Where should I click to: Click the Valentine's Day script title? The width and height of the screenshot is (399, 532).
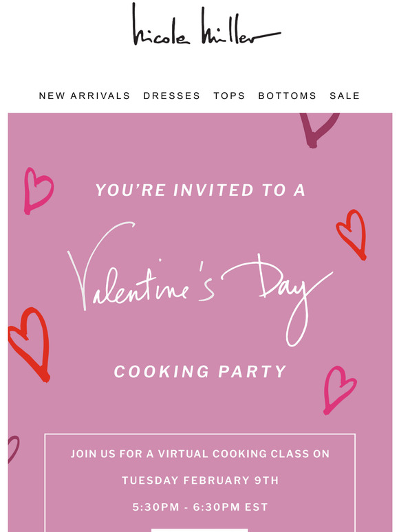click(x=199, y=283)
